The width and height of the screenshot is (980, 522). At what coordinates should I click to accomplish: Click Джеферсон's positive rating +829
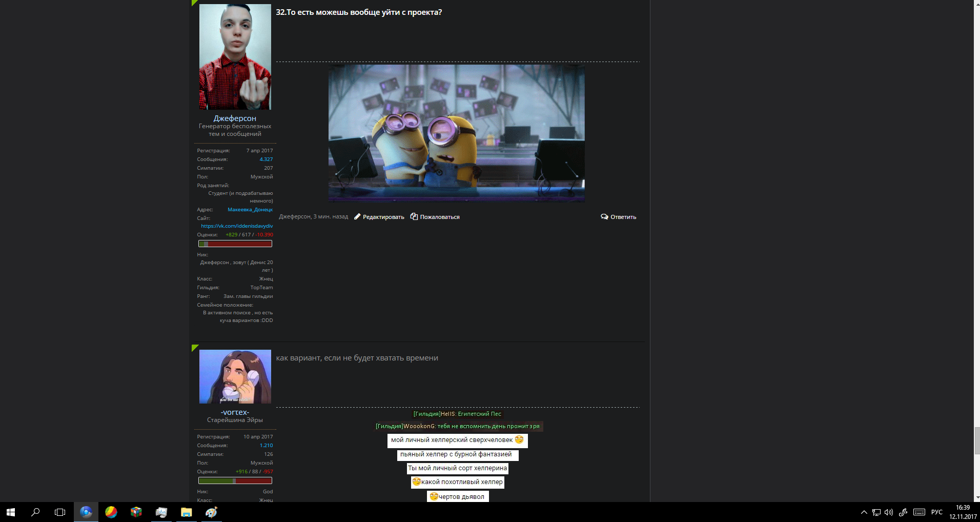pos(232,235)
